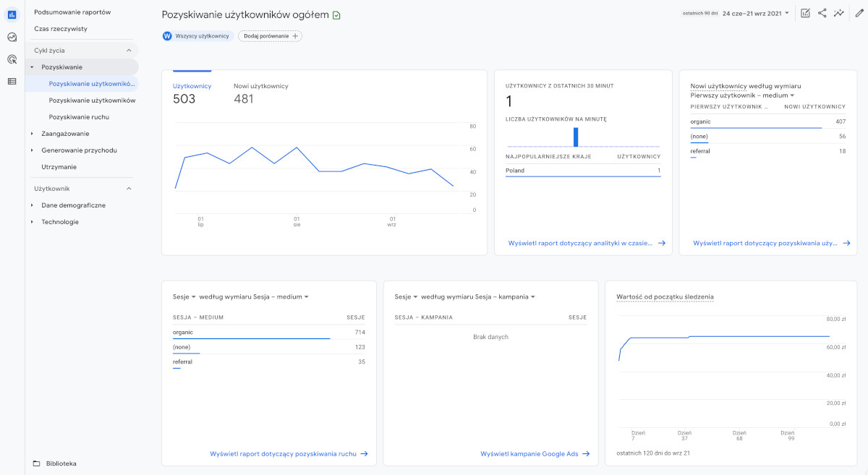
Task: Expand the Zaangażowanie group
Action: tap(32, 134)
